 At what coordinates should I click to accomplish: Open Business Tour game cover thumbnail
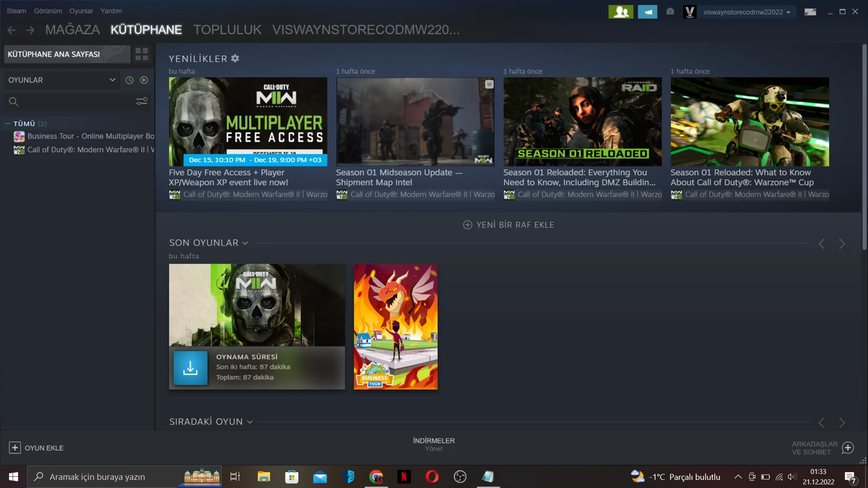pos(396,327)
